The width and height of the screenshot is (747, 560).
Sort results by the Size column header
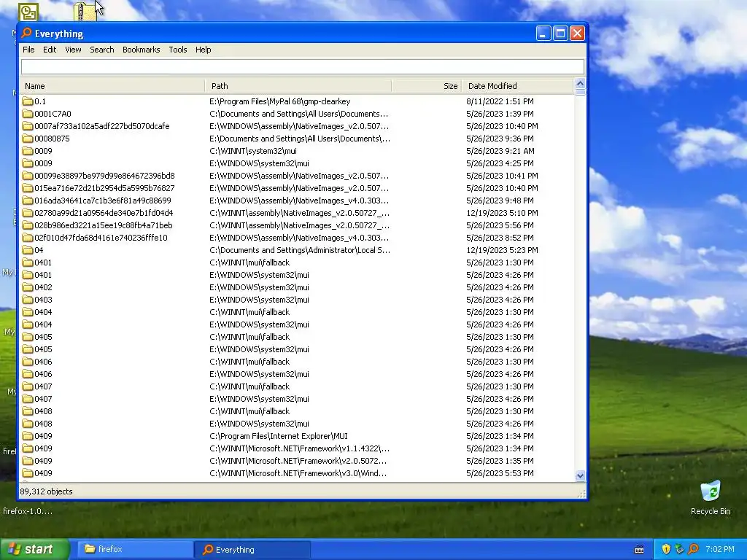point(426,86)
